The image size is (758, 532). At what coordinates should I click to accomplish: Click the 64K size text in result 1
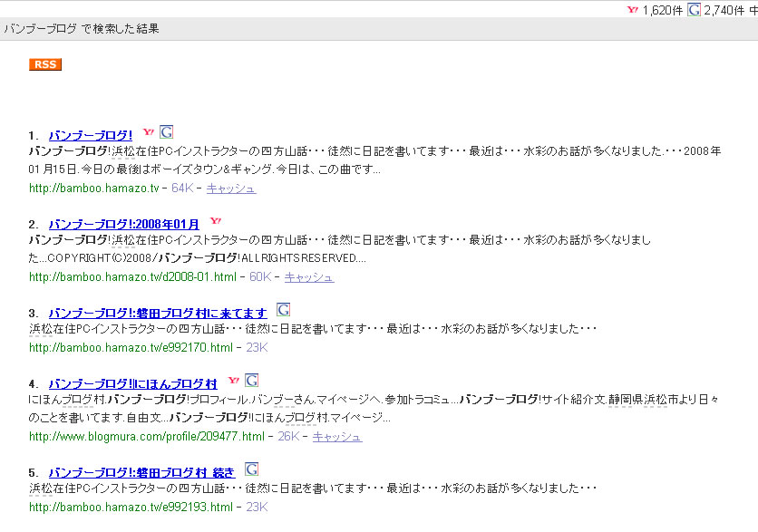coord(182,189)
